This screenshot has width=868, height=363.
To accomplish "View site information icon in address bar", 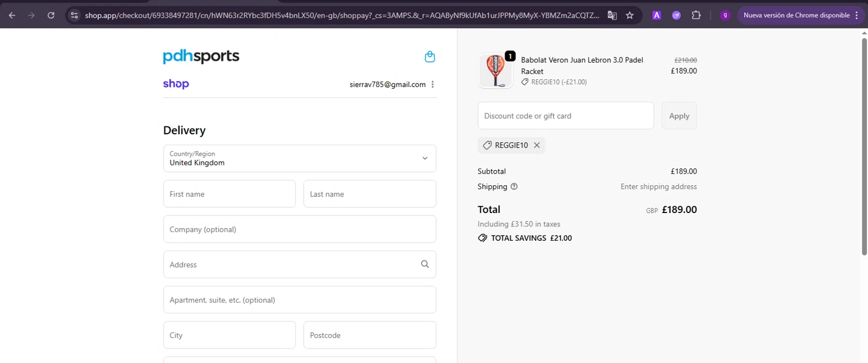I will pos(73,16).
